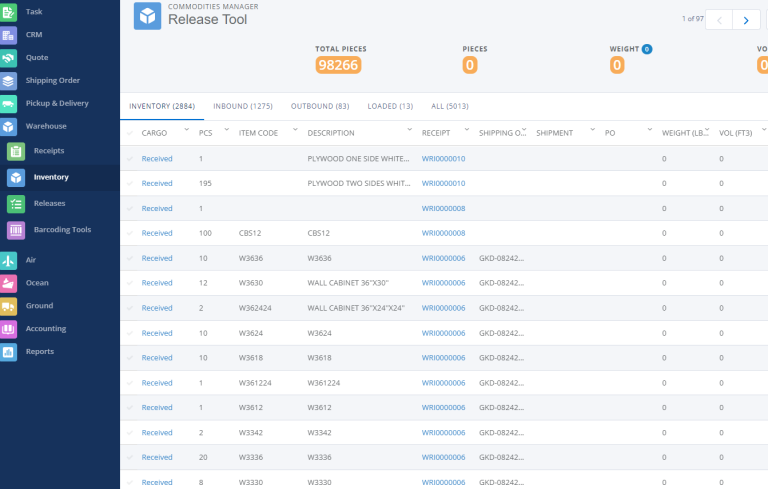The height and width of the screenshot is (489, 768).
Task: Open the CARGO column dropdown arrow
Action: click(186, 130)
